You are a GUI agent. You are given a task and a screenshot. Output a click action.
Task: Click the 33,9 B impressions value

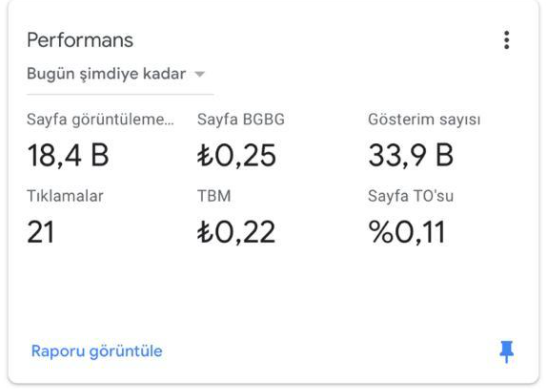tap(411, 155)
